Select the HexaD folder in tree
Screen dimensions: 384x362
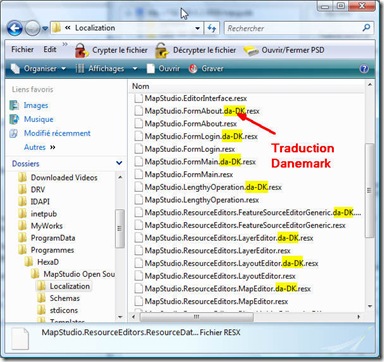pyautogui.click(x=42, y=262)
